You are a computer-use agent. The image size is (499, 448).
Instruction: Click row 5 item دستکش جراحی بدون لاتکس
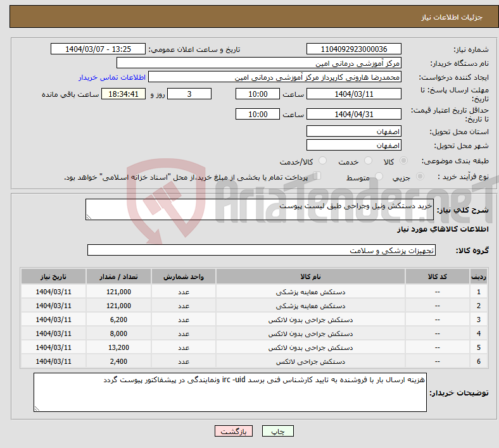pos(310,348)
